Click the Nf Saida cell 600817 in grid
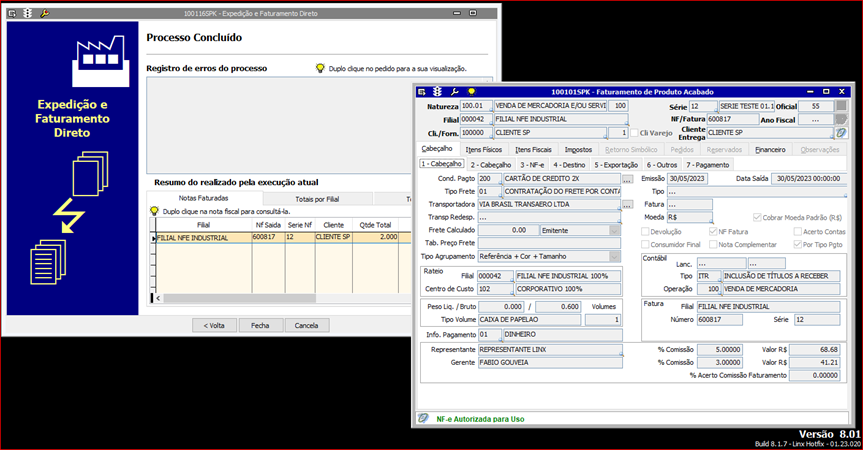 pyautogui.click(x=268, y=237)
